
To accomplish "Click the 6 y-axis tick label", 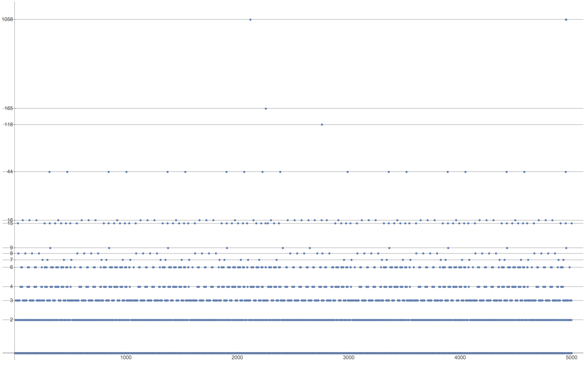I will [11, 267].
